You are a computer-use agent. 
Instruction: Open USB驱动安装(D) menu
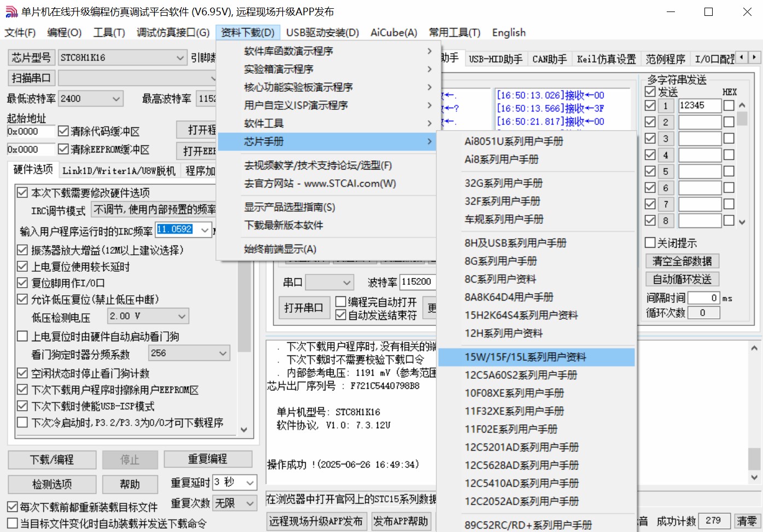323,33
